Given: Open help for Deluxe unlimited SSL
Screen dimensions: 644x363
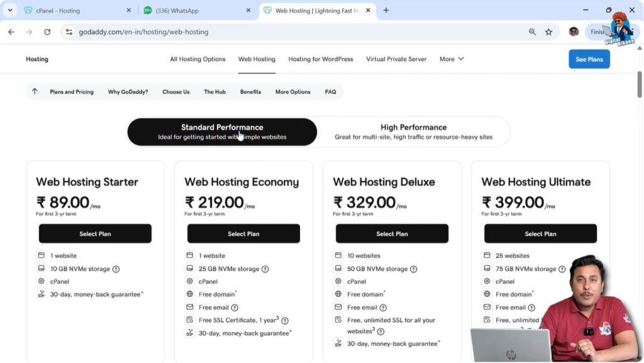Looking at the screenshot, I should tap(380, 332).
